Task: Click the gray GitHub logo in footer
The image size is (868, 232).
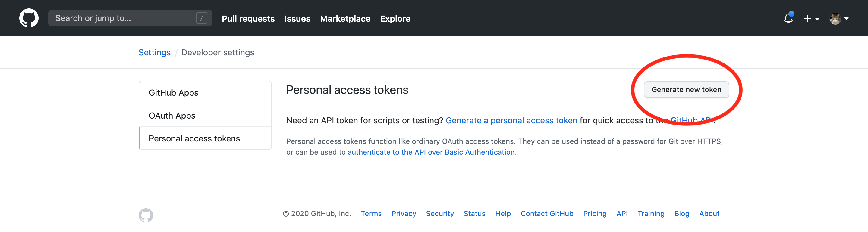Action: [146, 215]
